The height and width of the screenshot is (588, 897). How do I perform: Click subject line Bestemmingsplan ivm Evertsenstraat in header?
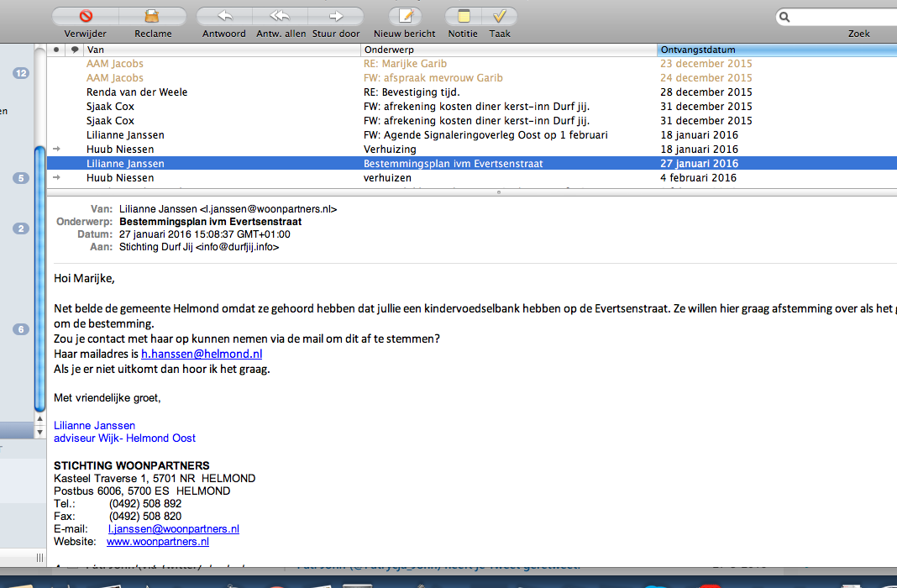[211, 222]
